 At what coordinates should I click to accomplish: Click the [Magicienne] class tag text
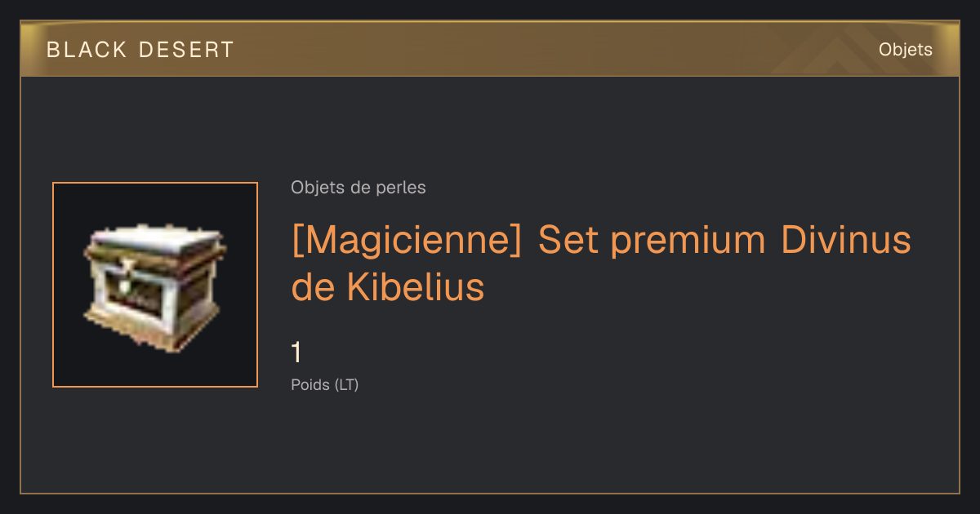pos(406,242)
